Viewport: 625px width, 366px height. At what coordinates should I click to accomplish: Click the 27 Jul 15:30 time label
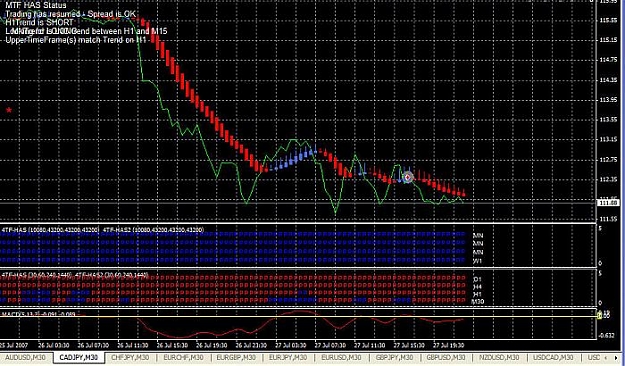[x=409, y=345]
